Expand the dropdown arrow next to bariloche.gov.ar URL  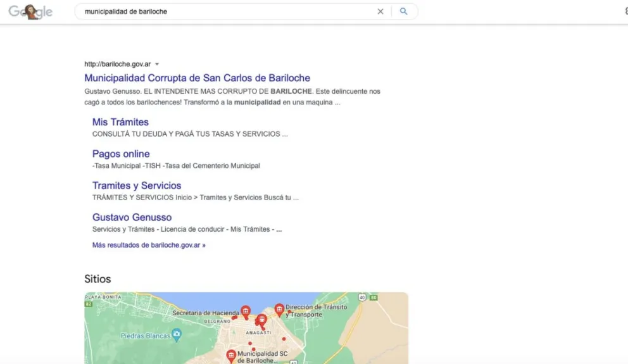click(157, 64)
